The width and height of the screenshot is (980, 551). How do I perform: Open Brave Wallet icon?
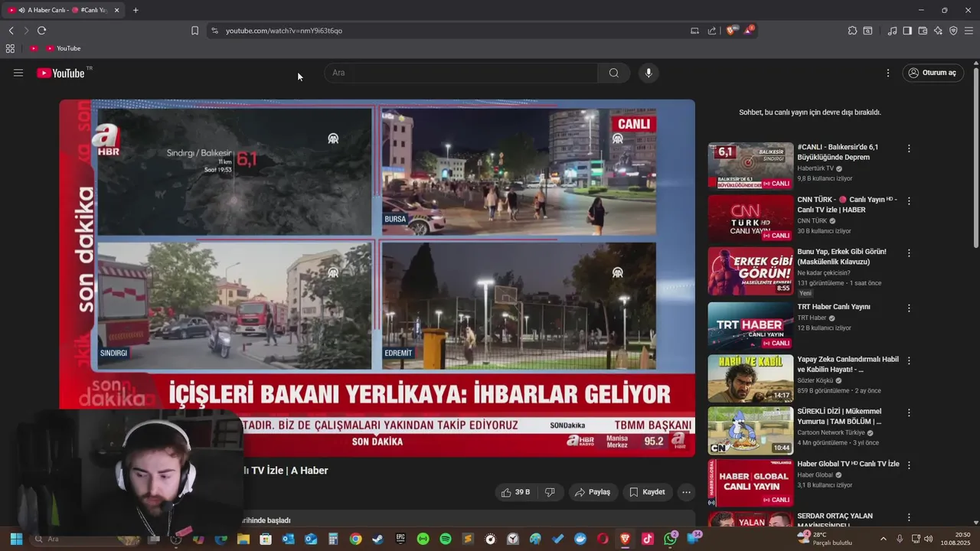[923, 31]
